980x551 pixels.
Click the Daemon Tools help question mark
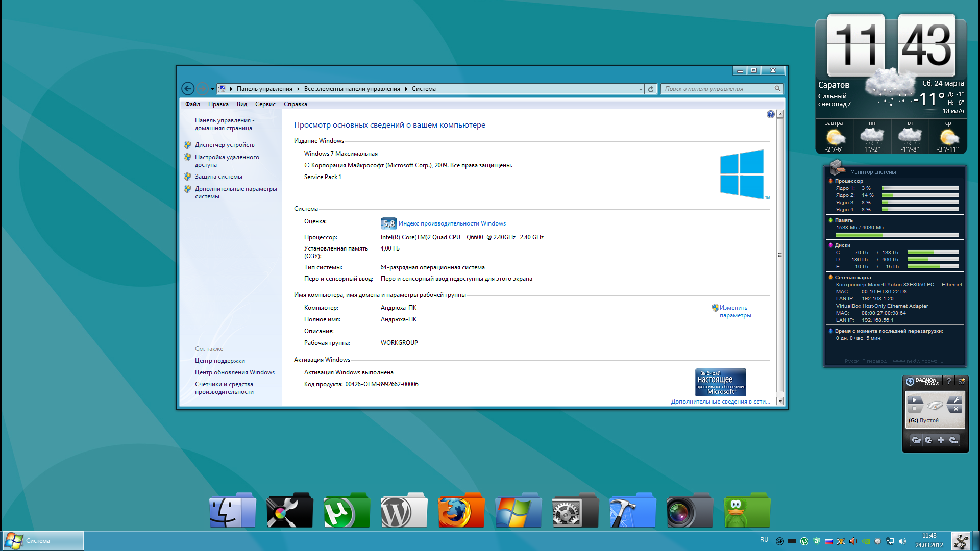[949, 381]
